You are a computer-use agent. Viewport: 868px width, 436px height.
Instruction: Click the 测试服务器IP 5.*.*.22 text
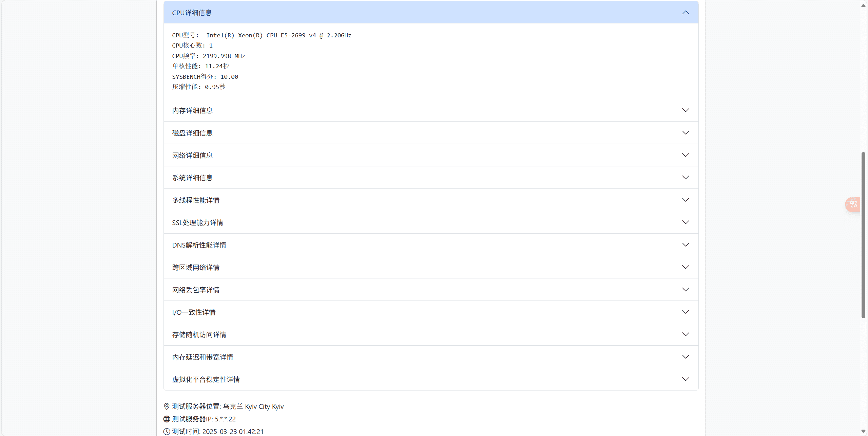tap(204, 419)
